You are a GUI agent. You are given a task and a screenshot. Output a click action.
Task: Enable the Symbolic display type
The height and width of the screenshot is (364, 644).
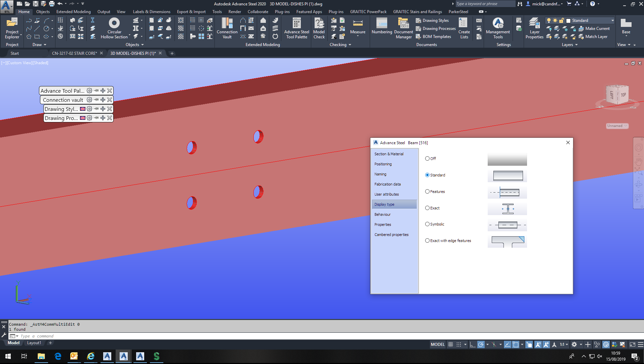[x=427, y=224]
